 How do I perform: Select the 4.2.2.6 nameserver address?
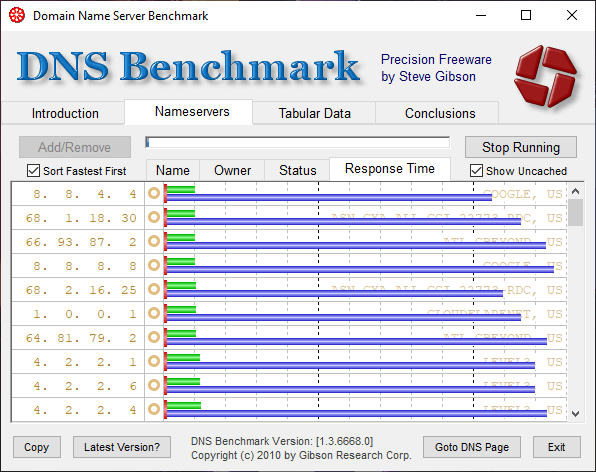(x=84, y=385)
